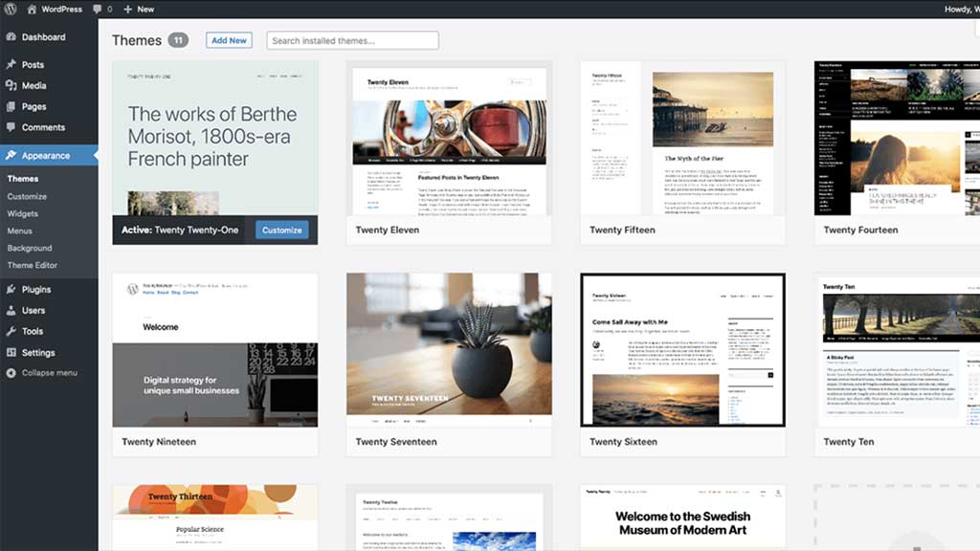The height and width of the screenshot is (551, 980).
Task: Click New in the admin bar
Action: (145, 9)
